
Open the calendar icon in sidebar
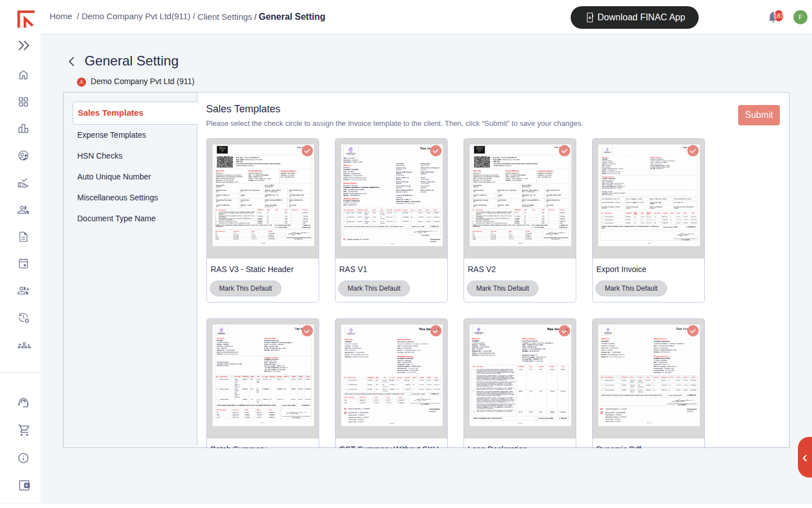click(23, 264)
